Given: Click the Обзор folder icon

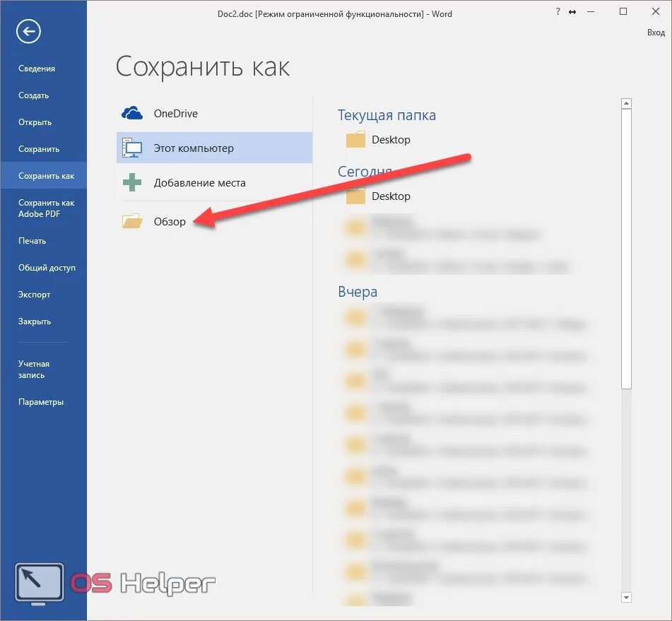Looking at the screenshot, I should point(132,221).
